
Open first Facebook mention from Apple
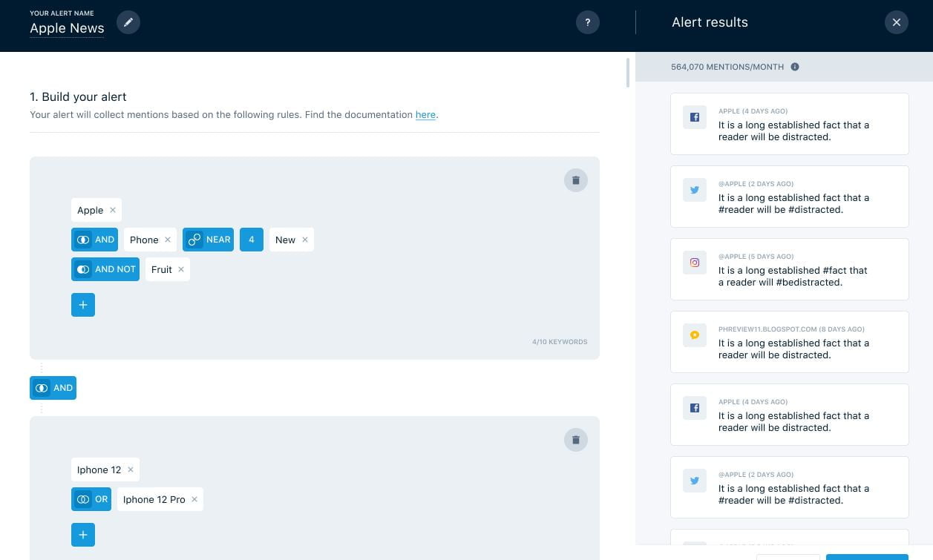click(x=790, y=124)
